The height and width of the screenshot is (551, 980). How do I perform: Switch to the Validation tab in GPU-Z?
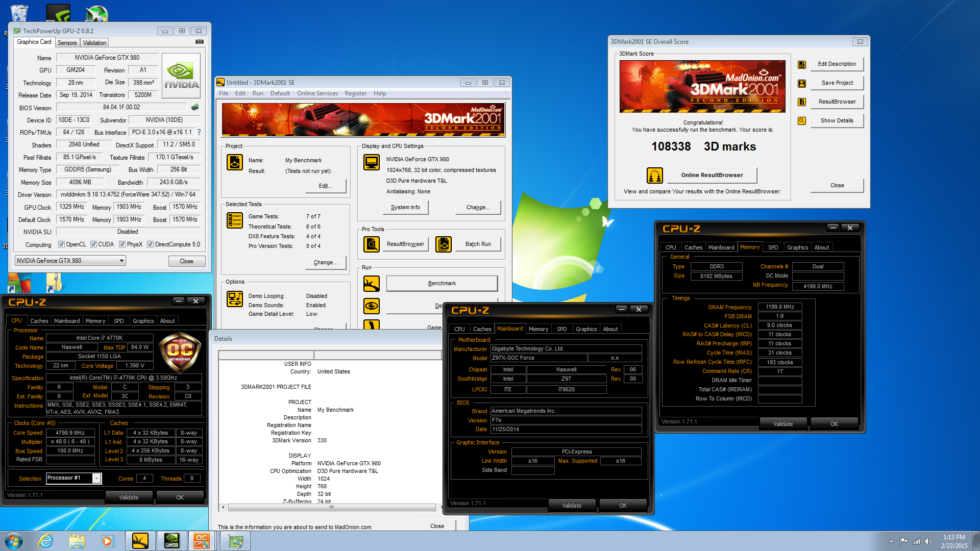click(95, 43)
